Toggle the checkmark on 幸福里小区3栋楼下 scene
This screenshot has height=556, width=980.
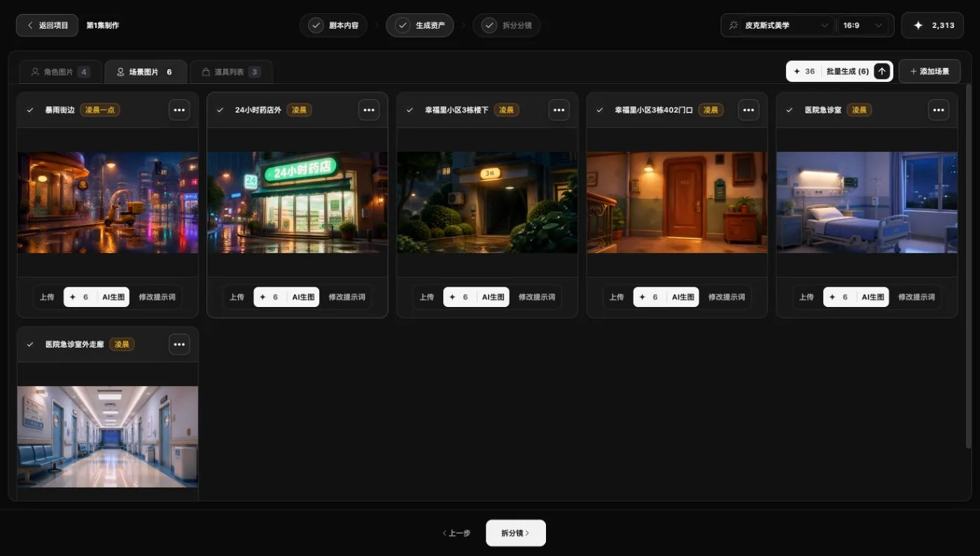pyautogui.click(x=409, y=110)
